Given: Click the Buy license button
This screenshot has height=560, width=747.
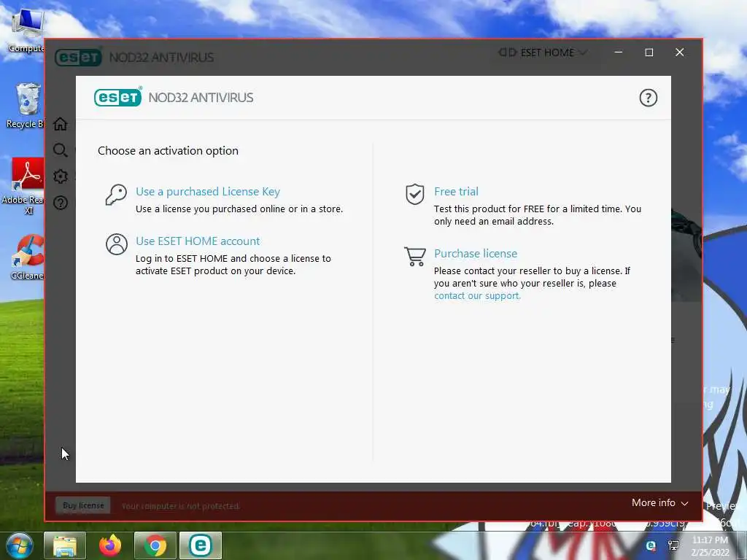Looking at the screenshot, I should tap(83, 506).
